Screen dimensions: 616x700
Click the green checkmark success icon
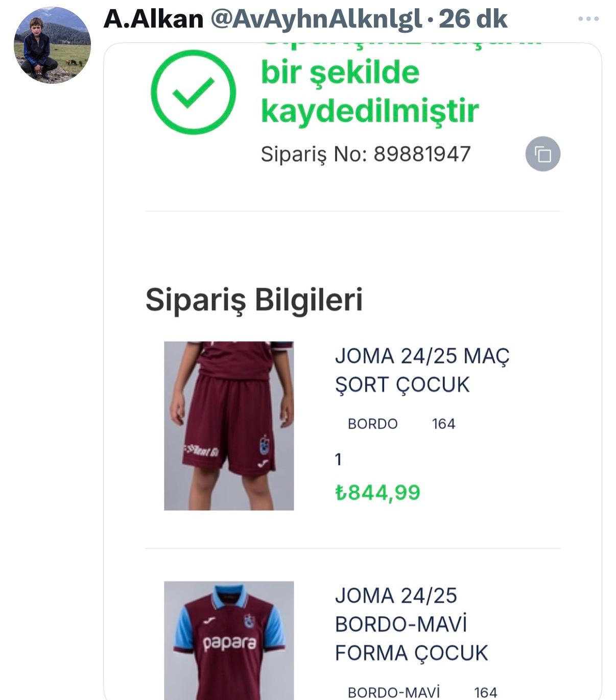coord(193,92)
